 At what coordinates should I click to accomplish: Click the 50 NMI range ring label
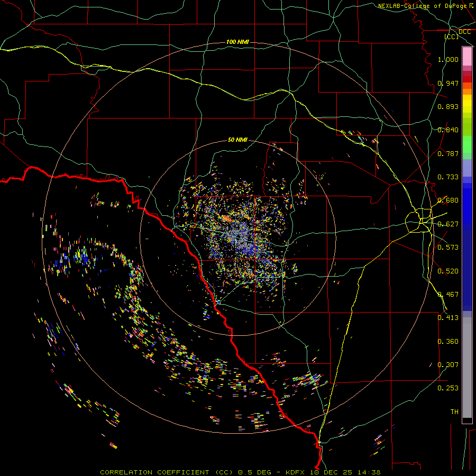(x=237, y=140)
